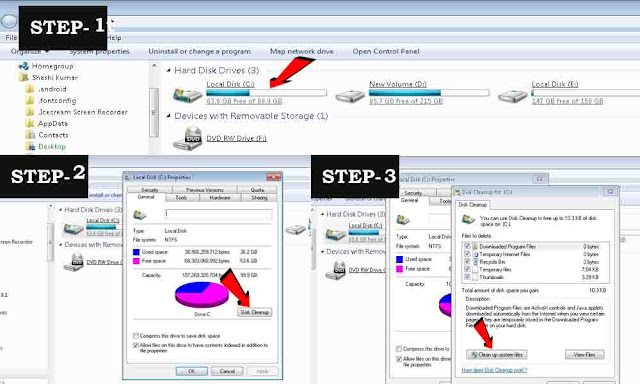
Task: Click Map network drive in the toolbar
Action: pos(302,51)
